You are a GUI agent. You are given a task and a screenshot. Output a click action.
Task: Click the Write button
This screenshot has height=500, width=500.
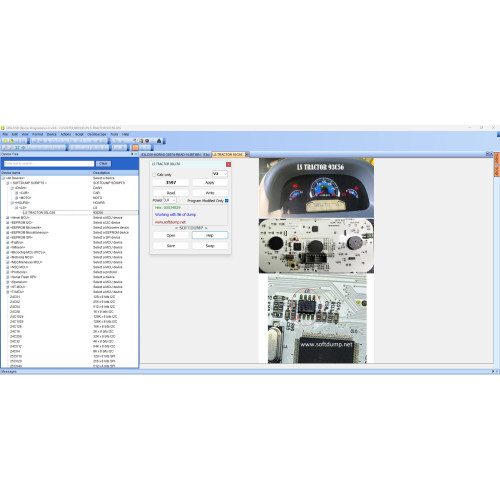point(210,193)
